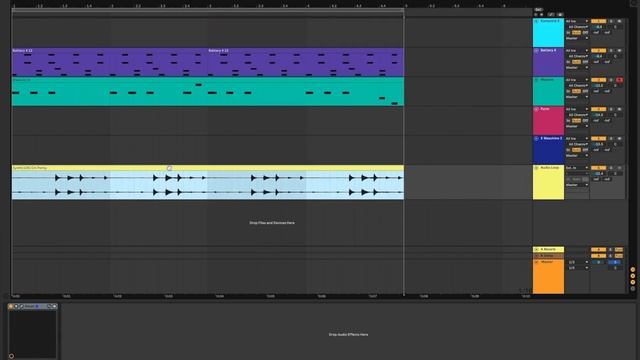640x360 pixels.
Task: Arm the Battery 4 track for recording
Action: tap(619, 51)
